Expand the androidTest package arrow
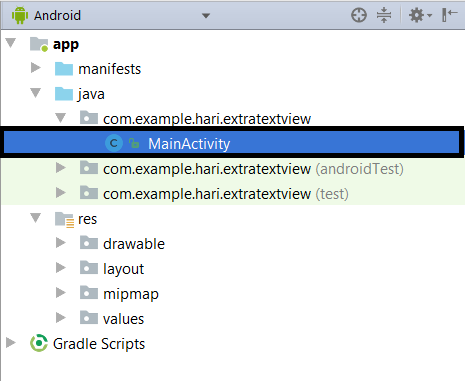 (x=60, y=168)
